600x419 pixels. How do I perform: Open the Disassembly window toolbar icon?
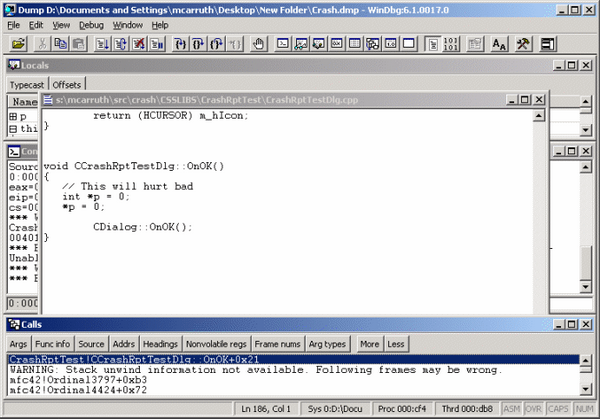(391, 44)
